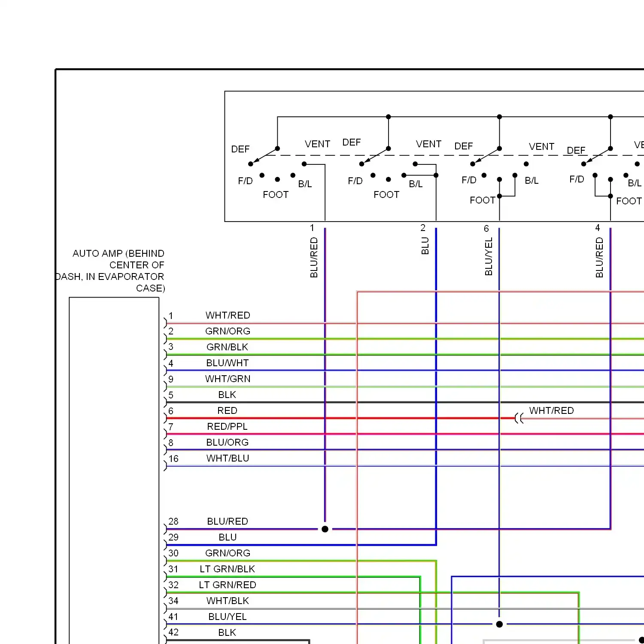Select the GRN/ORG label at Auto Amp pin 30
This screenshot has height=644, width=644.
point(228,553)
